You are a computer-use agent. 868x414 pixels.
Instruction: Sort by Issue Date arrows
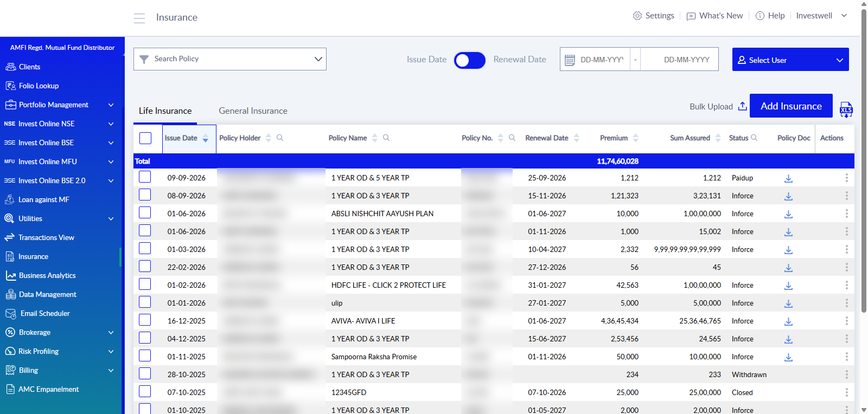(206, 138)
